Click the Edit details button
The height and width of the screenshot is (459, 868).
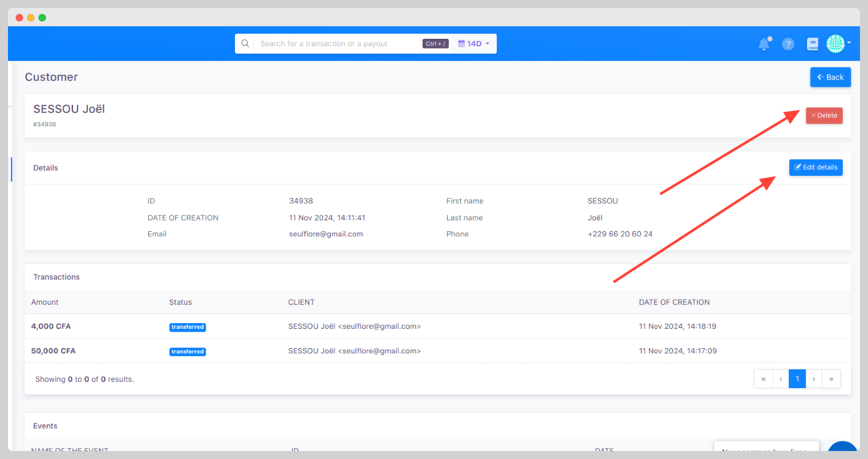816,167
